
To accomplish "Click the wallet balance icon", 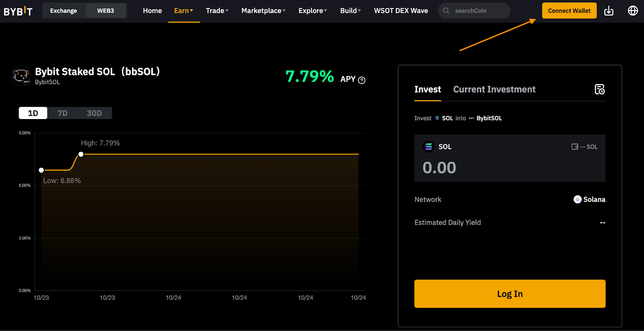I will (575, 147).
